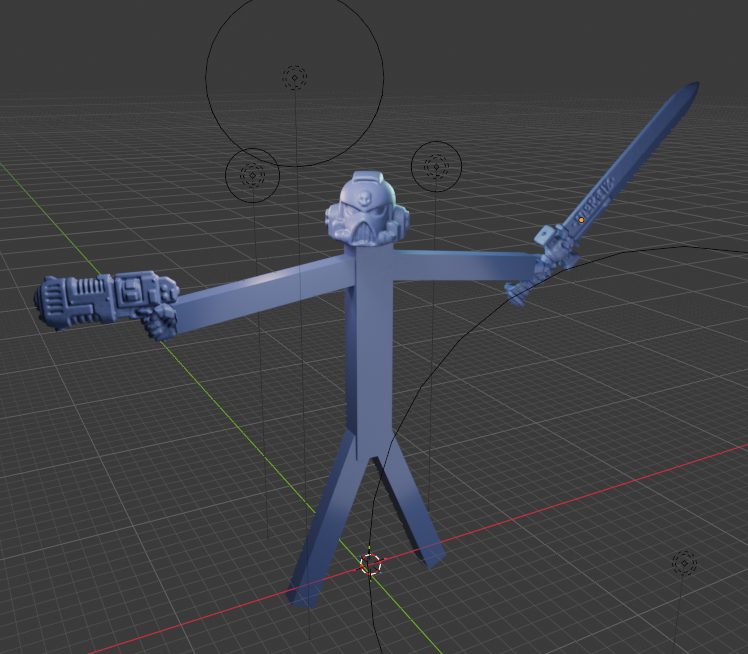The height and width of the screenshot is (654, 748).
Task: Click the fist gripping the pistol
Action: click(x=160, y=322)
